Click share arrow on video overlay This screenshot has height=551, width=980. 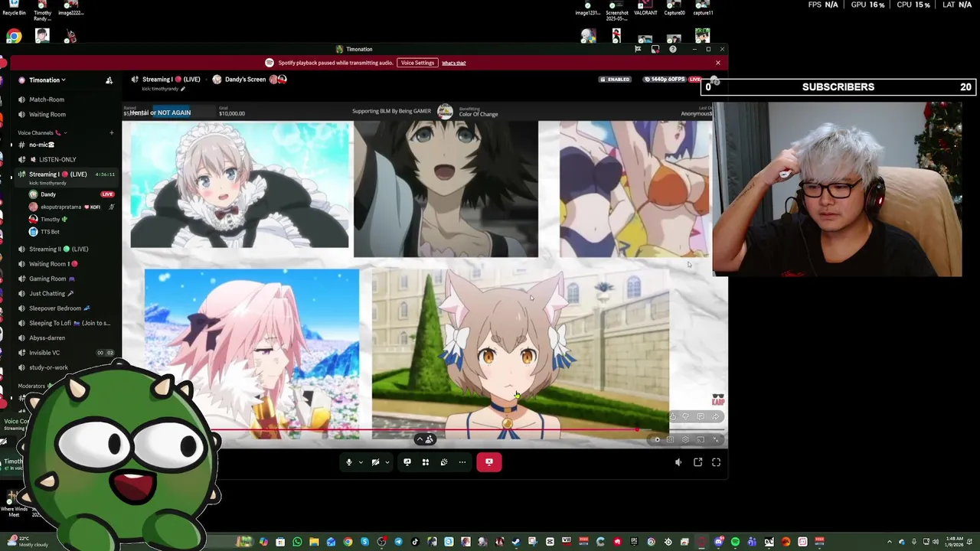tap(716, 416)
